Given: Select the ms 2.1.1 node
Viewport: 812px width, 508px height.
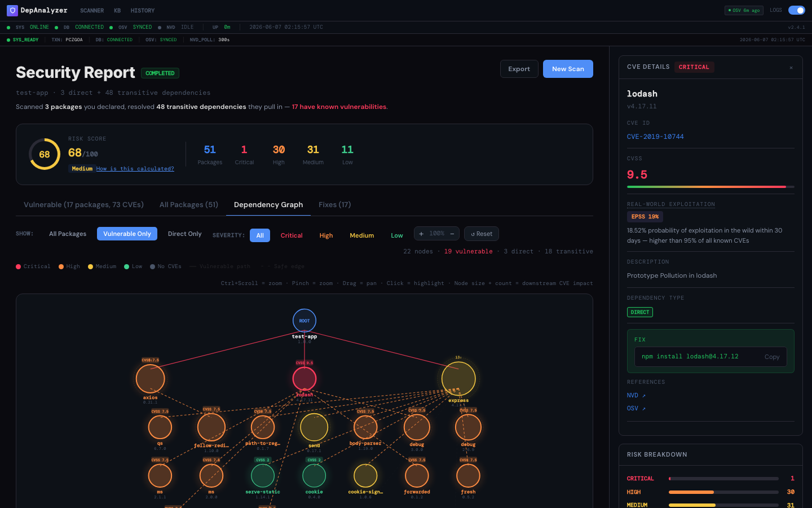Looking at the screenshot, I should [x=160, y=476].
